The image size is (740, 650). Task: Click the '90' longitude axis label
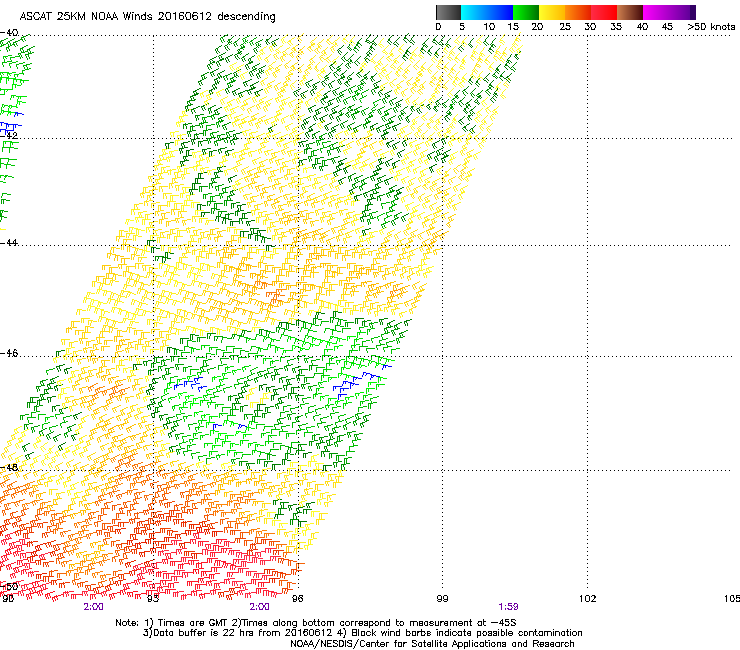pyautogui.click(x=8, y=599)
